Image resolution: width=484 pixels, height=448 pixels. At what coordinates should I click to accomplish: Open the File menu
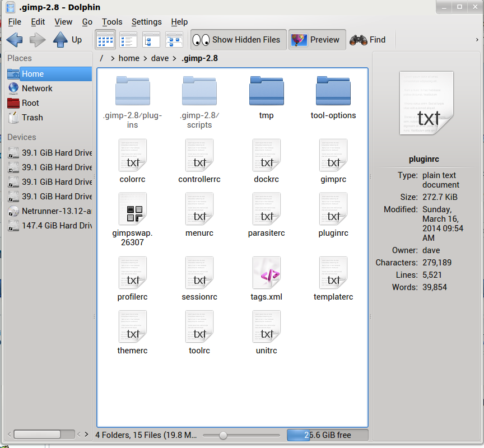15,22
